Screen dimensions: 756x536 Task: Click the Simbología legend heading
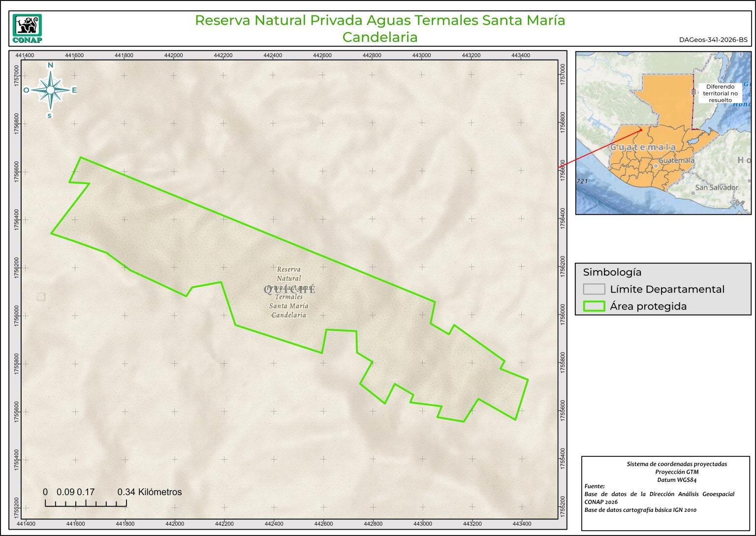(x=612, y=272)
